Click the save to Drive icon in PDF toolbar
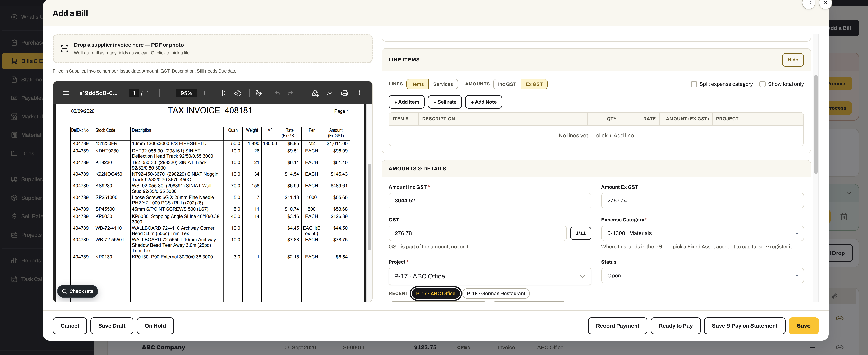 315,93
